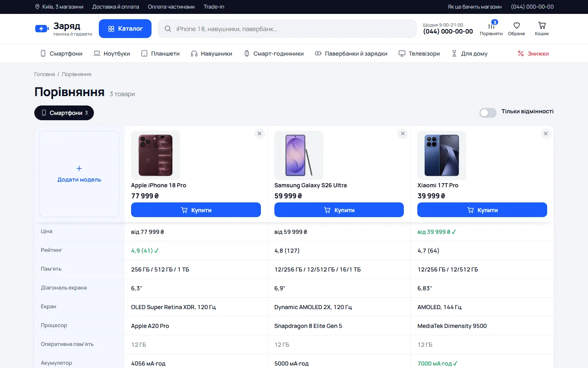Buy the Samsung Galaxy S26 Ultra
The image size is (588, 368).
[x=339, y=210]
